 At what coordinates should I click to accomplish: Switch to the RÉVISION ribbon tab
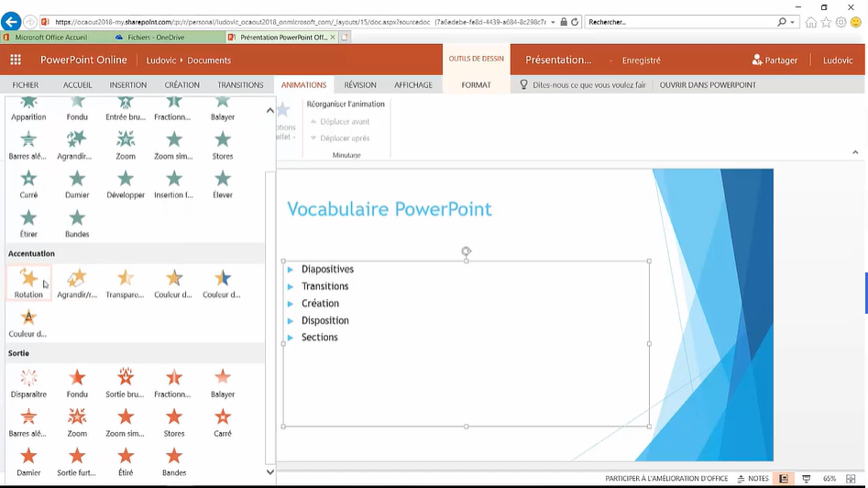[360, 84]
